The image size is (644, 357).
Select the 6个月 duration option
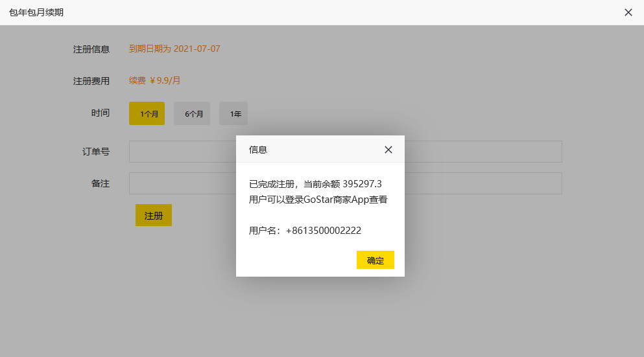click(x=192, y=113)
